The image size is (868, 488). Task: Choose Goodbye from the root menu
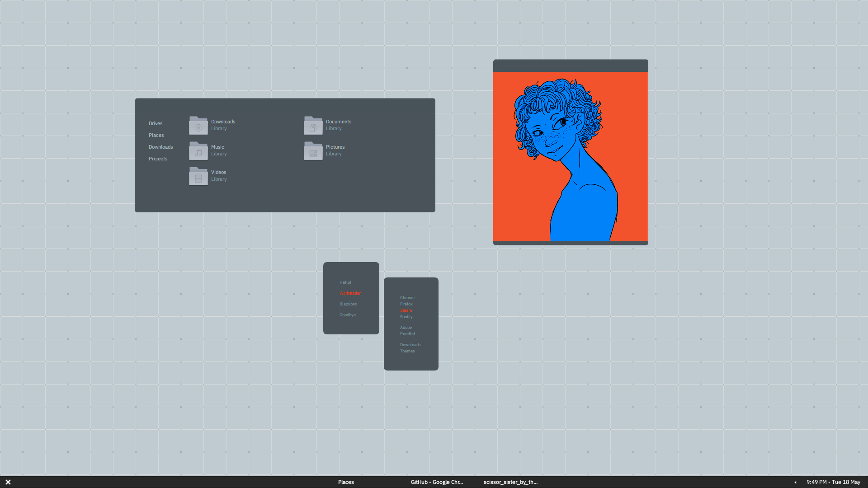point(348,315)
